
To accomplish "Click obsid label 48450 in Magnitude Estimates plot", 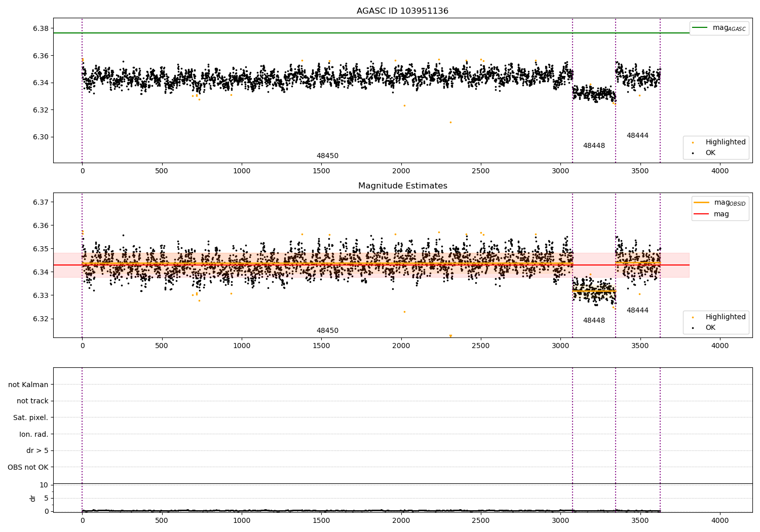I will pos(327,331).
